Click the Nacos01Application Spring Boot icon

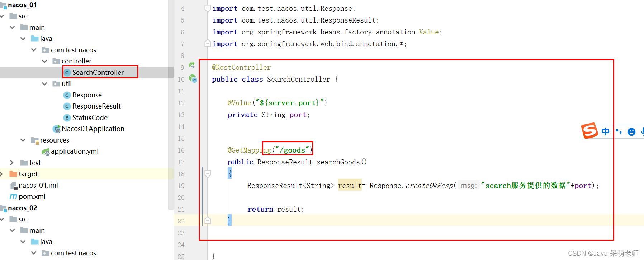[x=56, y=129]
